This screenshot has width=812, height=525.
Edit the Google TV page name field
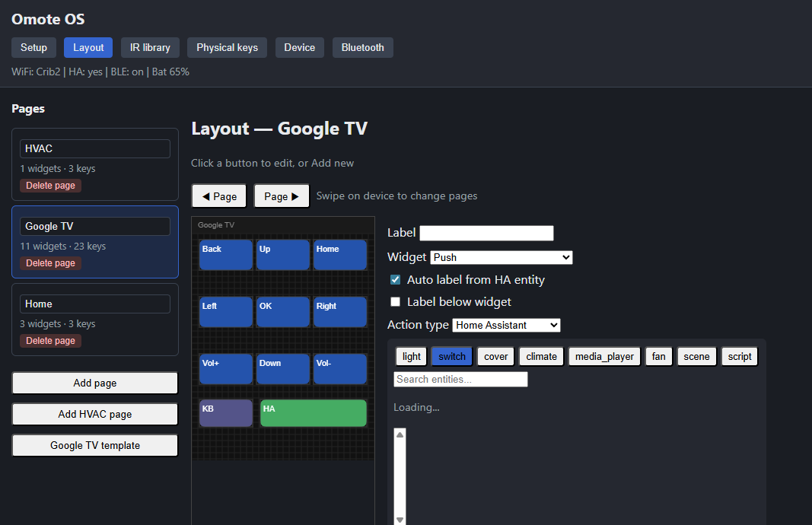[95, 226]
